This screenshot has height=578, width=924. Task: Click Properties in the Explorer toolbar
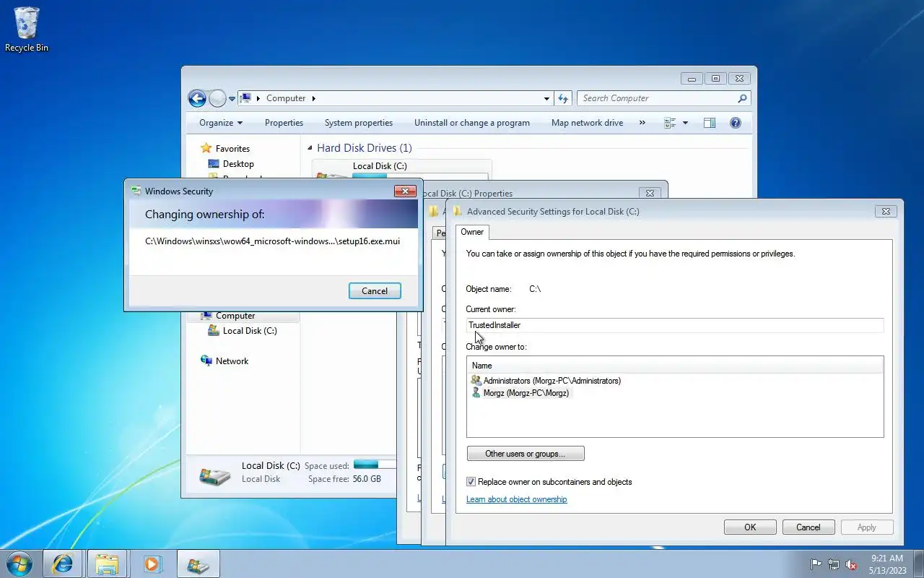(284, 123)
